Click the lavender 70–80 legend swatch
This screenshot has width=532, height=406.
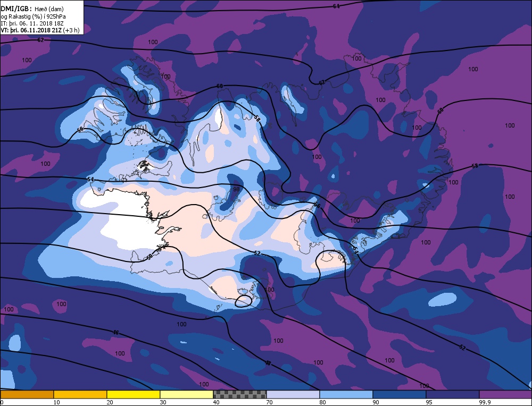tap(293, 394)
